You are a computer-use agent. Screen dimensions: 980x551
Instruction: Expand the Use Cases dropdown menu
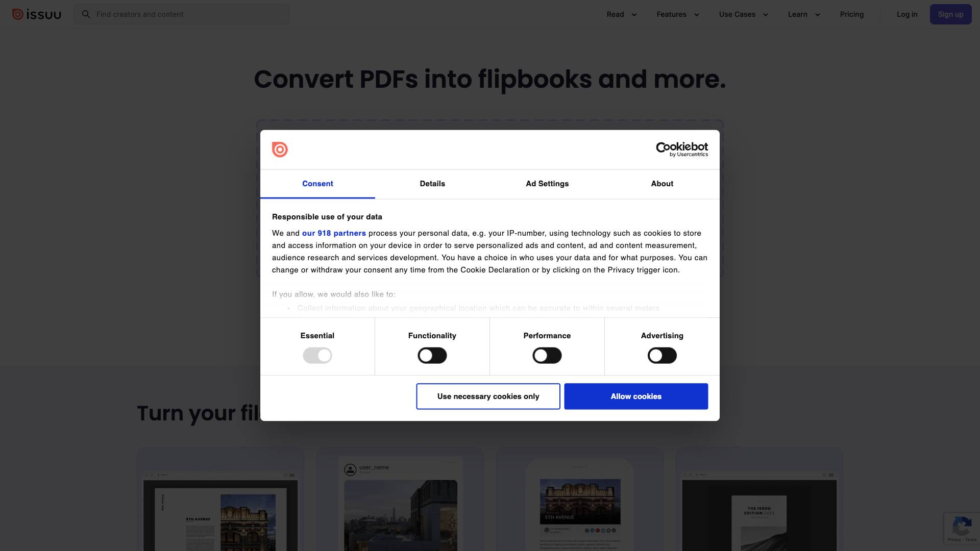coord(744,14)
